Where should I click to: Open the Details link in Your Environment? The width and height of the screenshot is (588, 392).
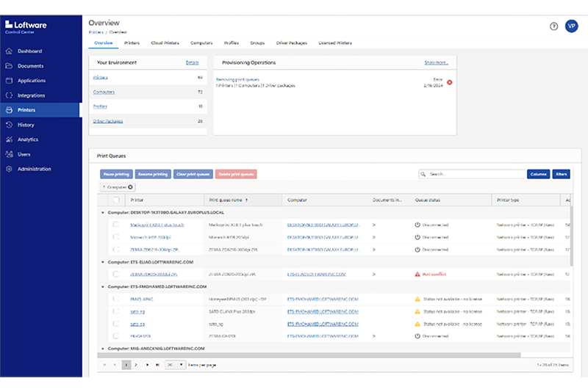click(192, 62)
